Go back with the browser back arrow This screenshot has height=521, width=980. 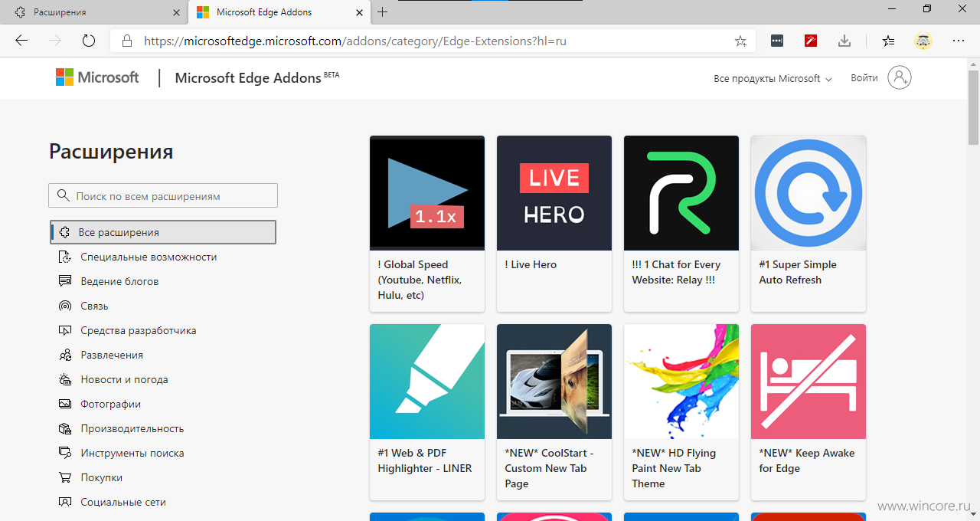point(21,41)
